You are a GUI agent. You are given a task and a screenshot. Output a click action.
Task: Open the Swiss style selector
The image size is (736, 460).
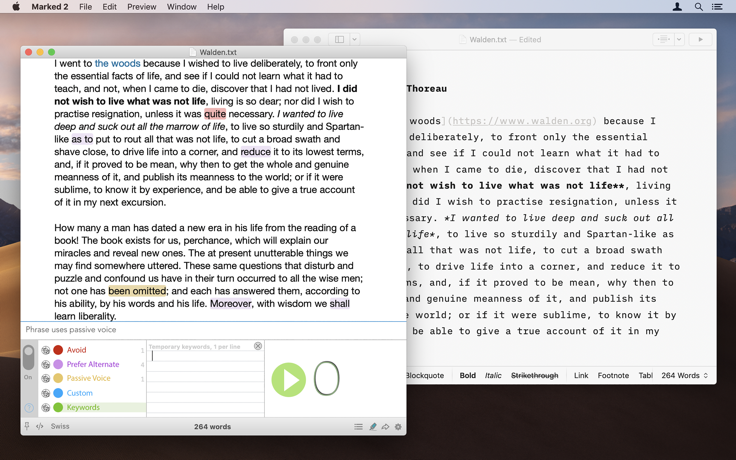click(x=60, y=426)
